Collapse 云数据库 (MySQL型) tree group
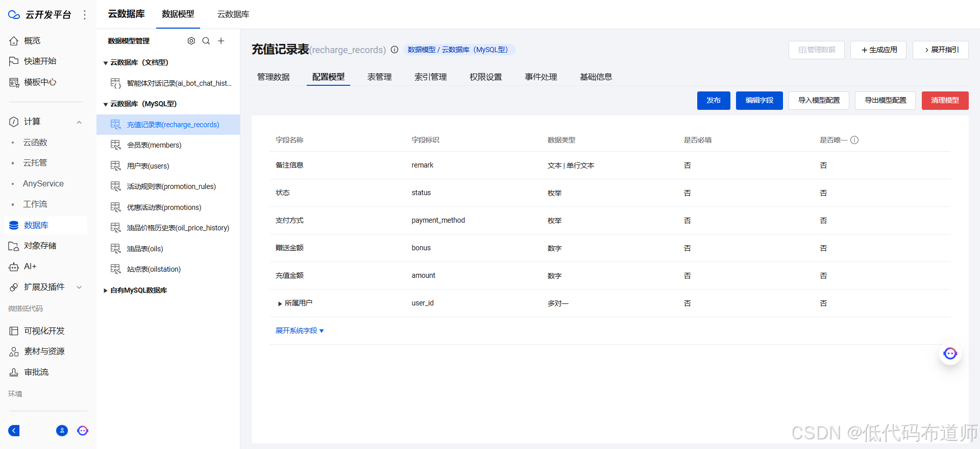 click(106, 104)
